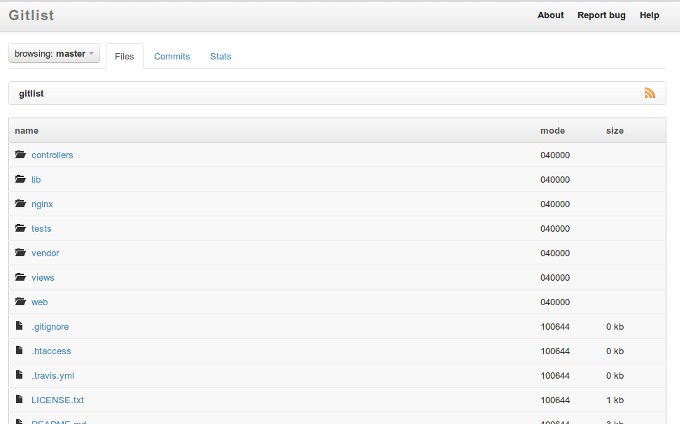Select the Files tab
The image size is (680, 424).
pyautogui.click(x=124, y=57)
